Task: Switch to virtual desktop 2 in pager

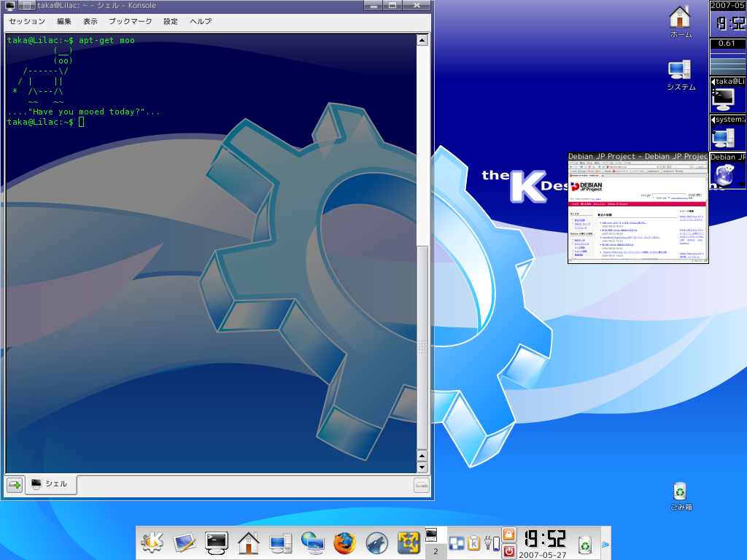Action: (x=436, y=551)
